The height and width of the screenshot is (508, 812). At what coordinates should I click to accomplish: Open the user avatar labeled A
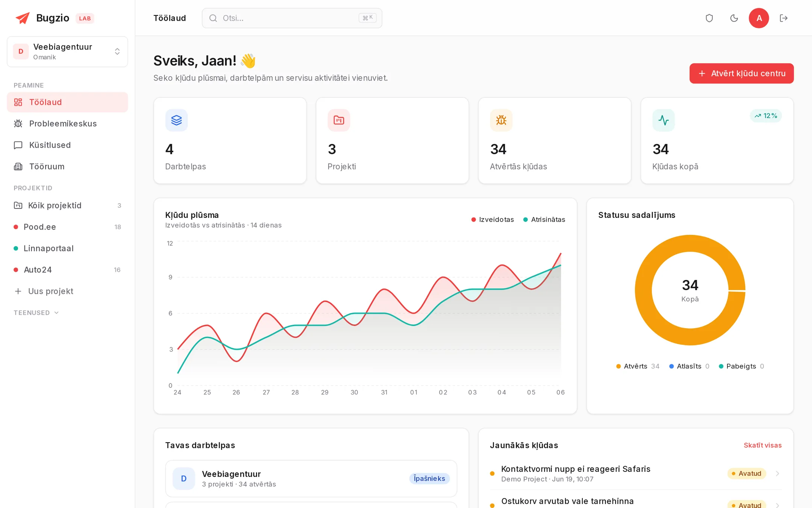click(x=759, y=18)
